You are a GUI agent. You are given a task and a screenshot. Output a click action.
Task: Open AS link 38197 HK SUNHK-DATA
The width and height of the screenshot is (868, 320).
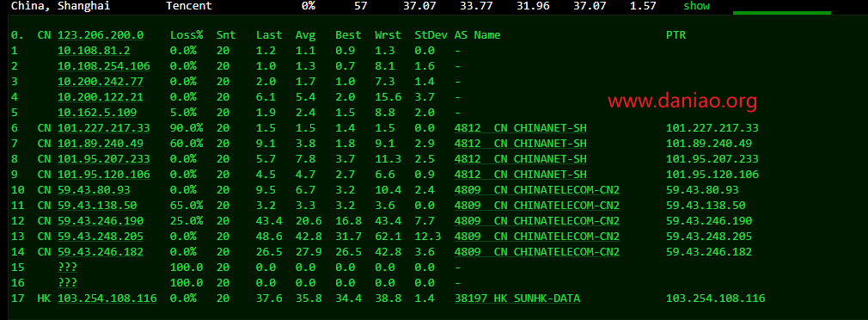coord(517,298)
